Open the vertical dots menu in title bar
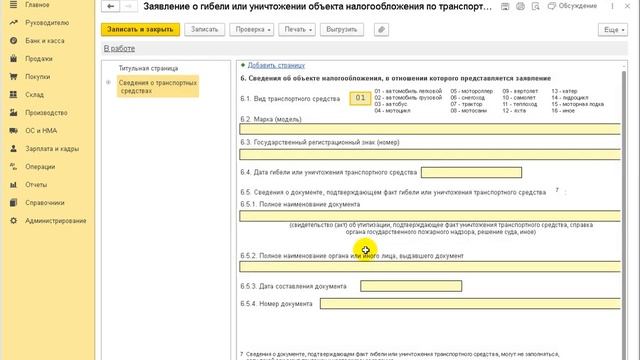The width and height of the screenshot is (640, 360). click(x=612, y=6)
